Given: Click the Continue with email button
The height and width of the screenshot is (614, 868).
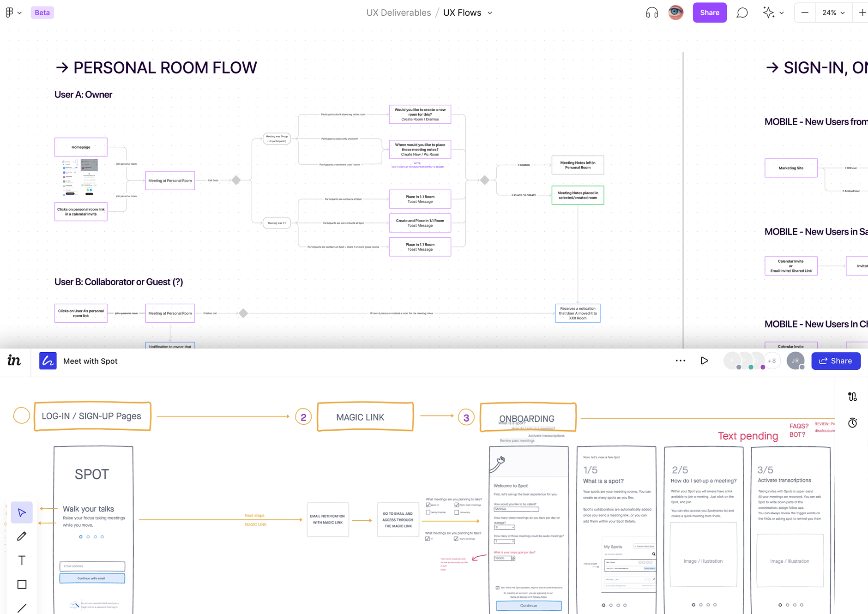Looking at the screenshot, I should 92,578.
